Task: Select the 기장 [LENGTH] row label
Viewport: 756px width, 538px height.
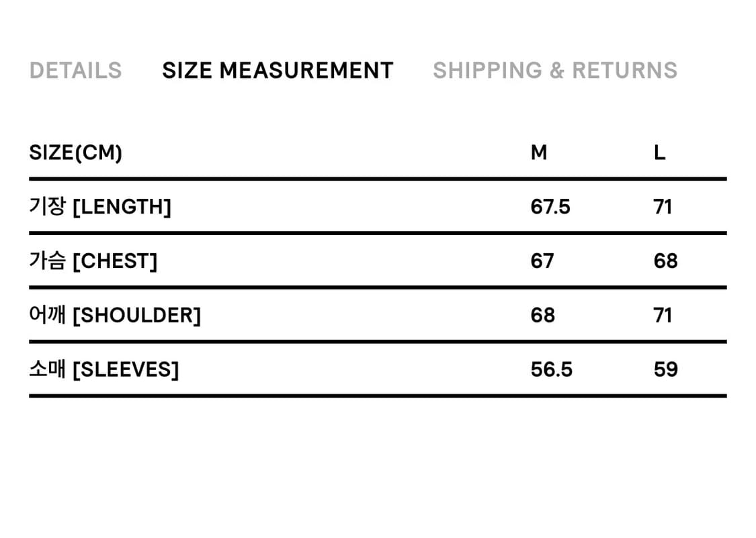Action: click(100, 206)
